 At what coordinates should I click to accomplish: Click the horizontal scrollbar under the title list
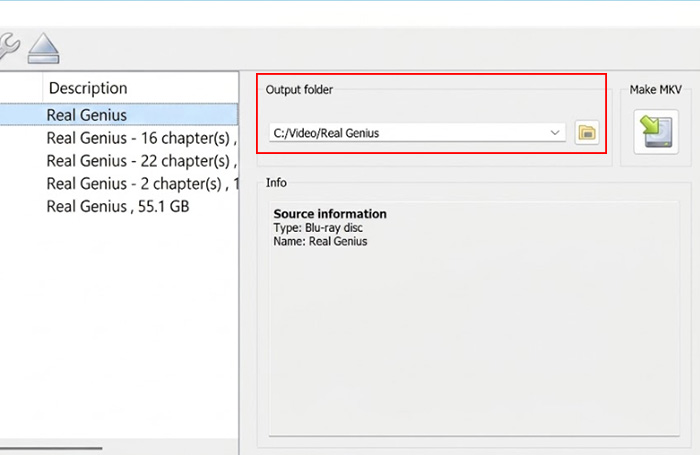tap(51, 448)
